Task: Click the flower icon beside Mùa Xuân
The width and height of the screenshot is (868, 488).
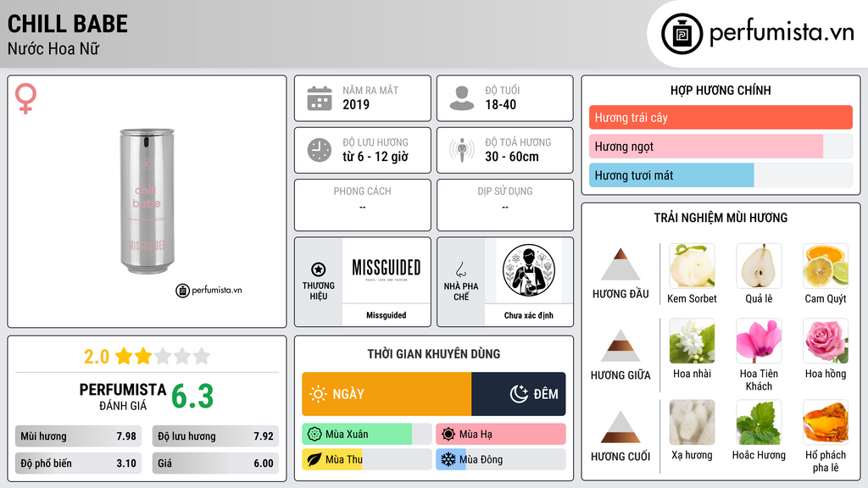Action: (x=314, y=435)
